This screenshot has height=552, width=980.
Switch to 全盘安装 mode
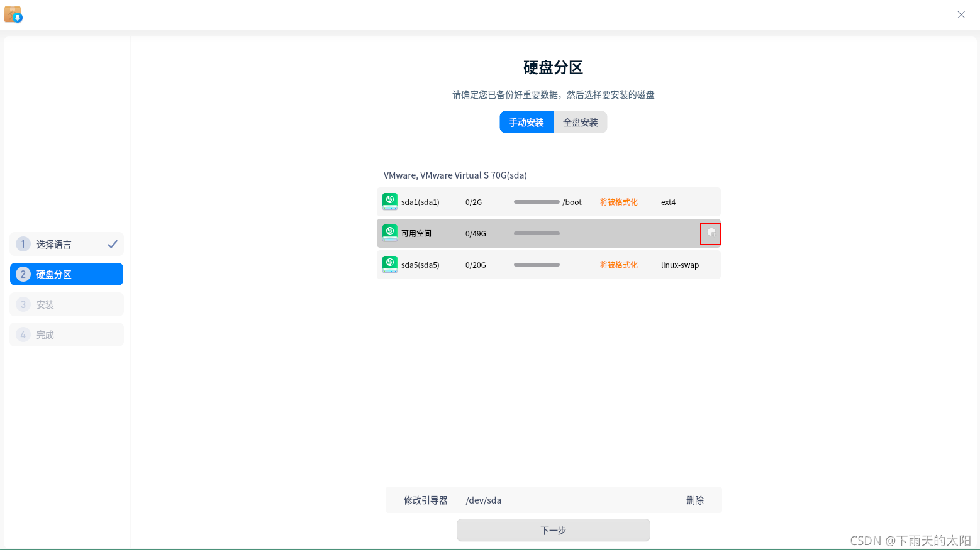[579, 122]
